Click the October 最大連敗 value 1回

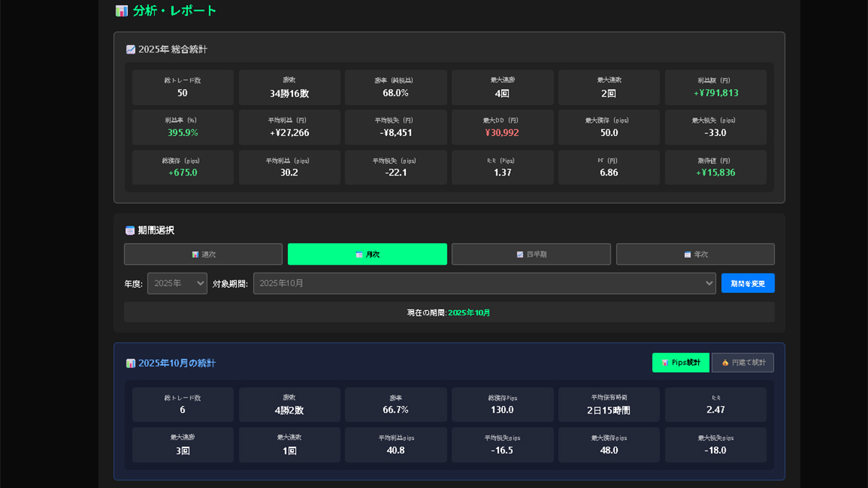point(289,450)
